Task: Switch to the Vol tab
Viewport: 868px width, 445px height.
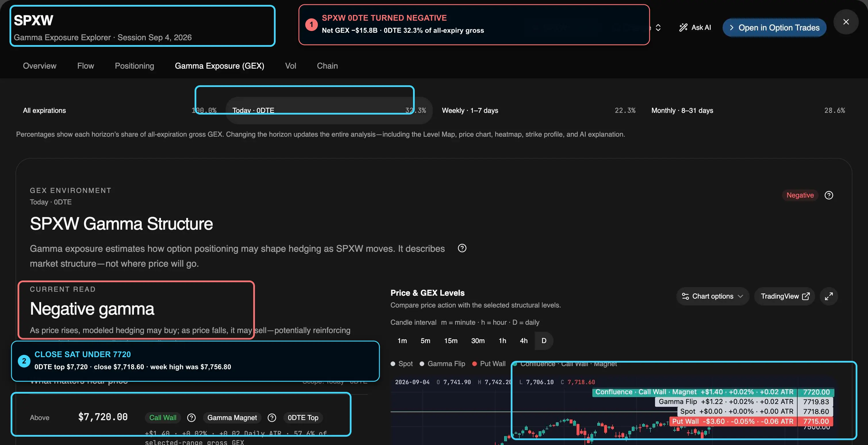Action: point(291,66)
